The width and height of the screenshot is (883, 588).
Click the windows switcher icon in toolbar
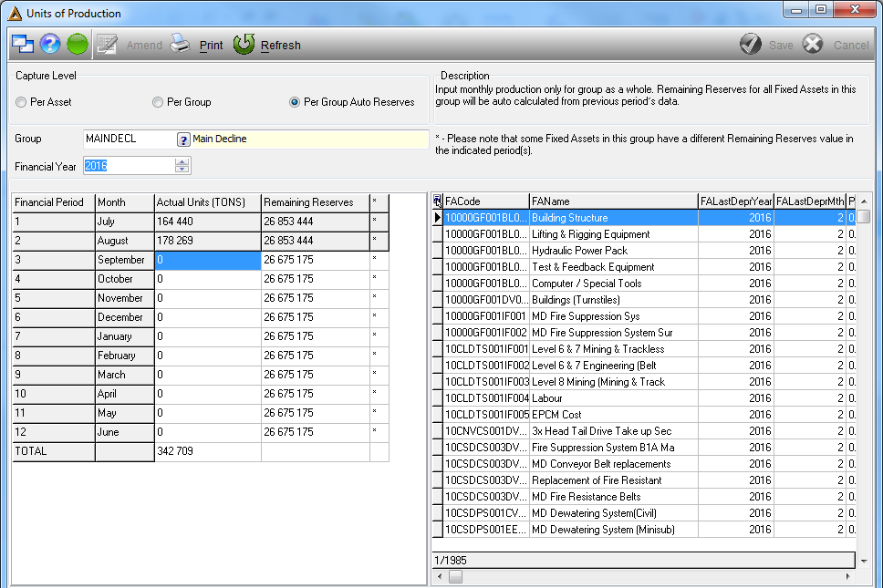[x=23, y=44]
